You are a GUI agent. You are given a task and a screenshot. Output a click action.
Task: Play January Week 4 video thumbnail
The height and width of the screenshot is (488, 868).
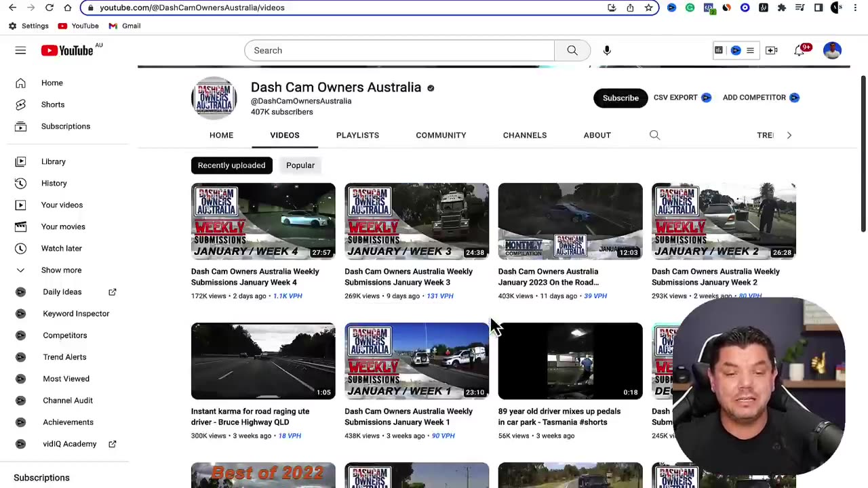pos(263,221)
